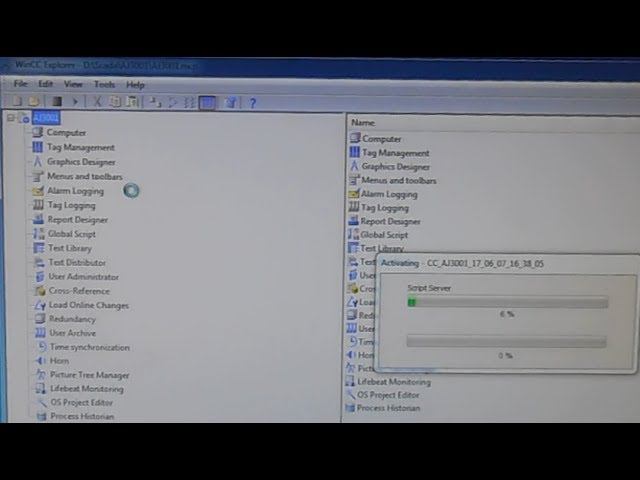Open the View menu

tap(73, 84)
